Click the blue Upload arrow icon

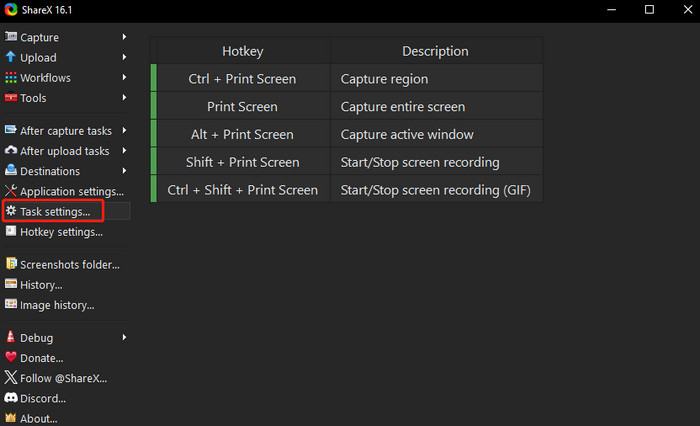(x=11, y=57)
